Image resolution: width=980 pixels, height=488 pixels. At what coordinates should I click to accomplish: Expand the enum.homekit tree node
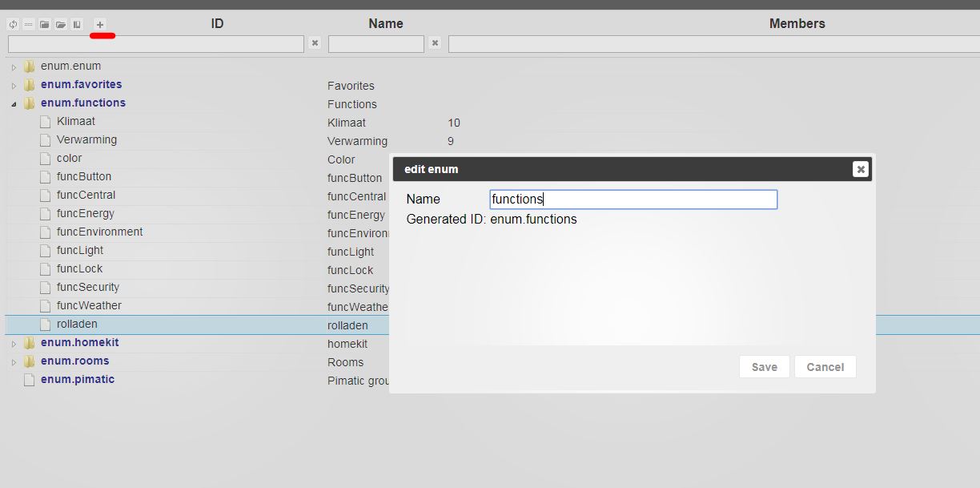click(x=14, y=344)
